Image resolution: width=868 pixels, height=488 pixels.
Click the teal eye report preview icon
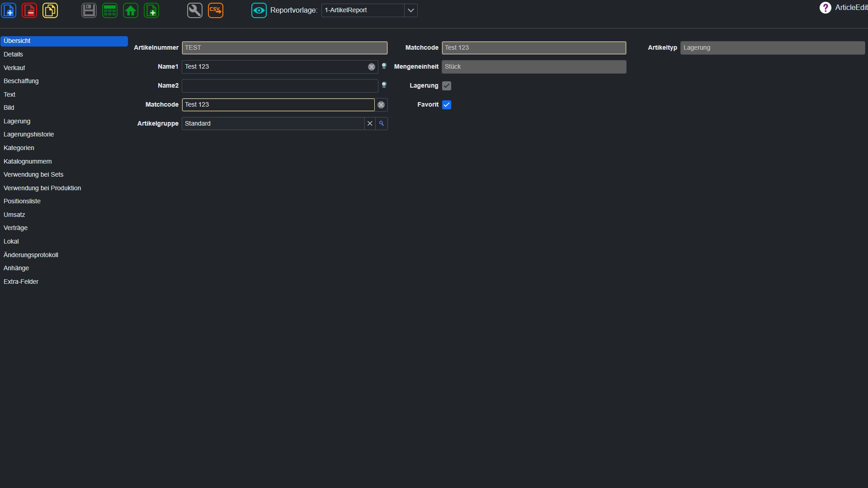coord(259,10)
